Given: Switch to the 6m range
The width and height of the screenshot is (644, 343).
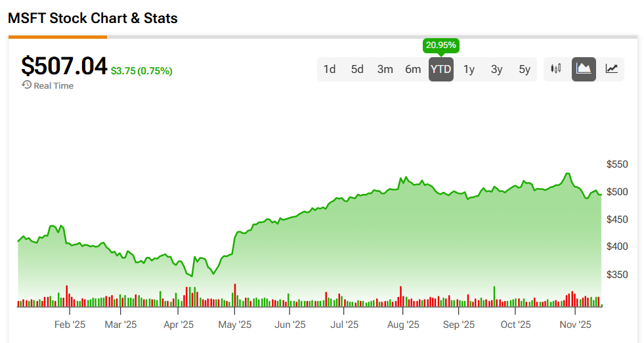Looking at the screenshot, I should (413, 69).
